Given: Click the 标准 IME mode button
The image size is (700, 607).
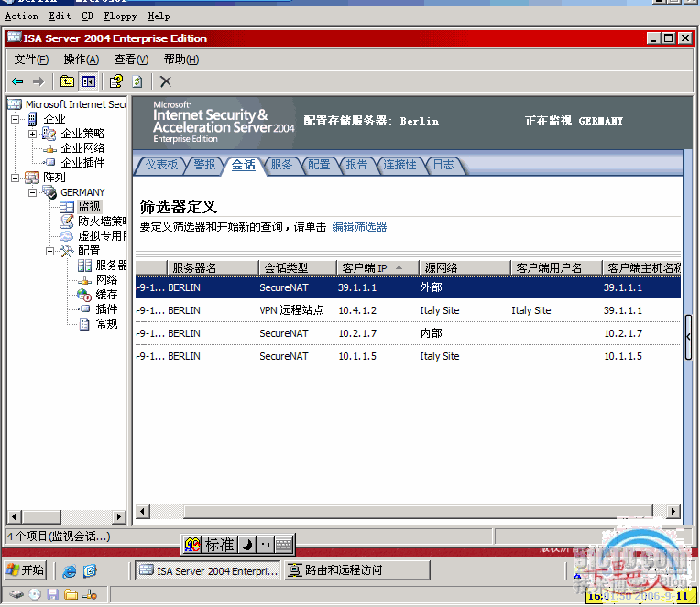Looking at the screenshot, I should pos(218,545).
